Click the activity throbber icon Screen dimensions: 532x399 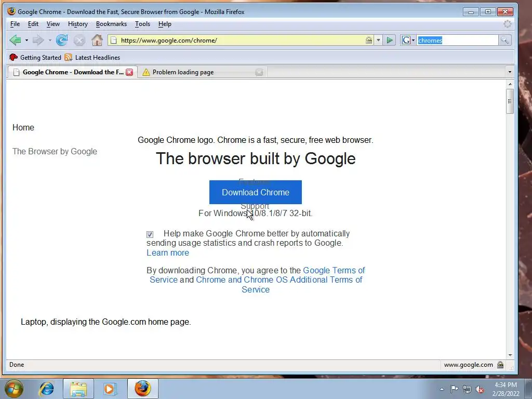click(x=507, y=24)
